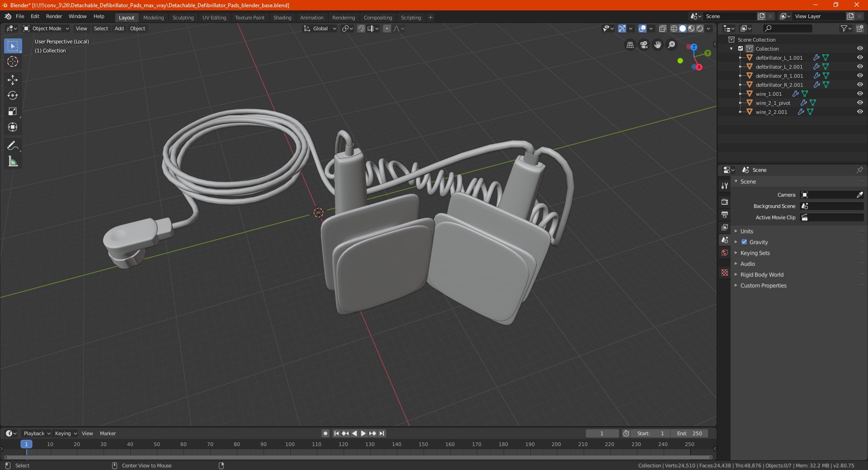Screen dimensions: 868x470
Task: Switch to the Shading workspace tab
Action: pyautogui.click(x=282, y=18)
